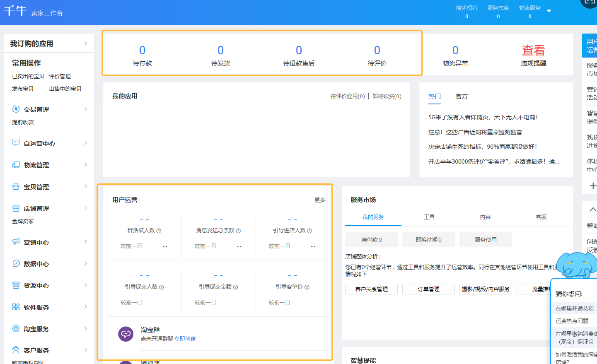Click the 自运营中心 chat icon
The image size is (597, 364).
point(16,143)
